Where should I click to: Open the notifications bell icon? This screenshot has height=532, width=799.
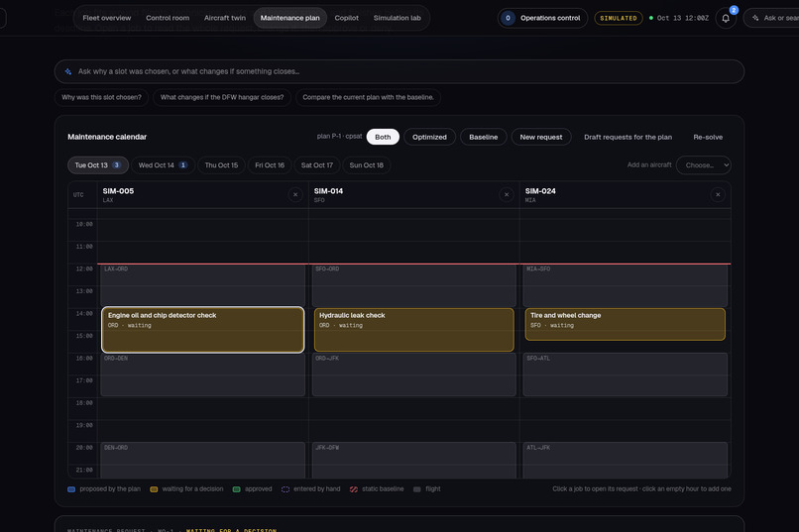pyautogui.click(x=725, y=18)
